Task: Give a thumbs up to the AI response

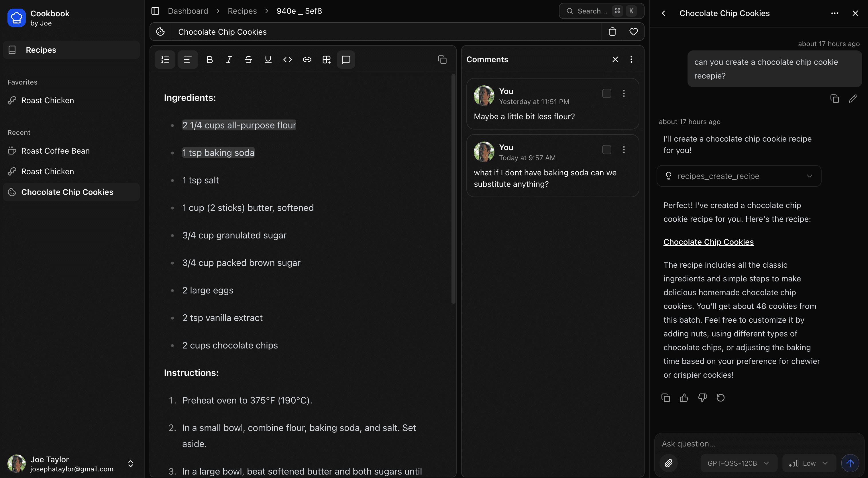Action: [684, 398]
